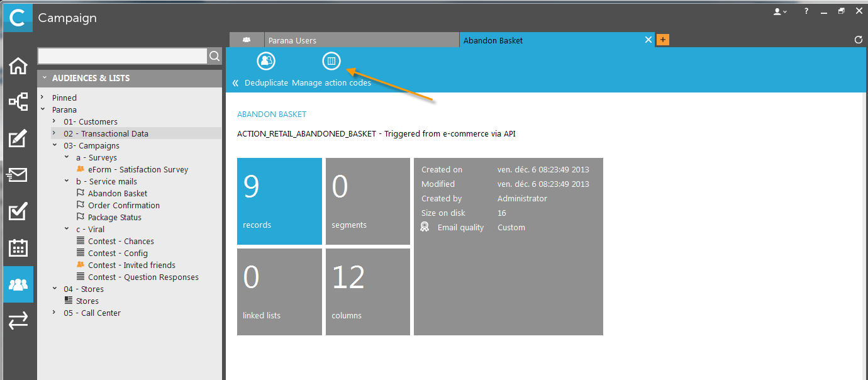Collapse toolbar with double chevron

pos(235,83)
